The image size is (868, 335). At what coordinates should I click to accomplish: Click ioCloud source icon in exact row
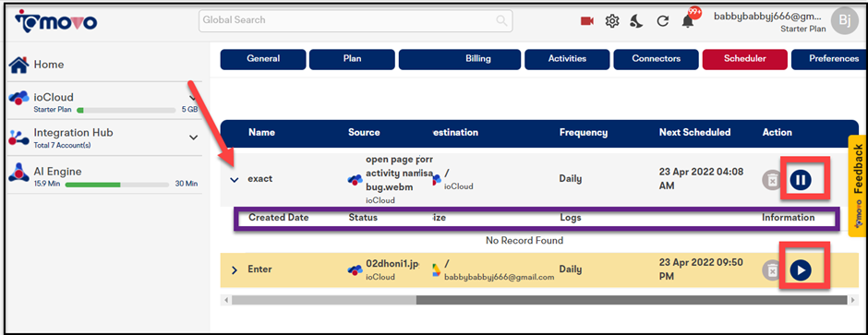[x=355, y=180]
